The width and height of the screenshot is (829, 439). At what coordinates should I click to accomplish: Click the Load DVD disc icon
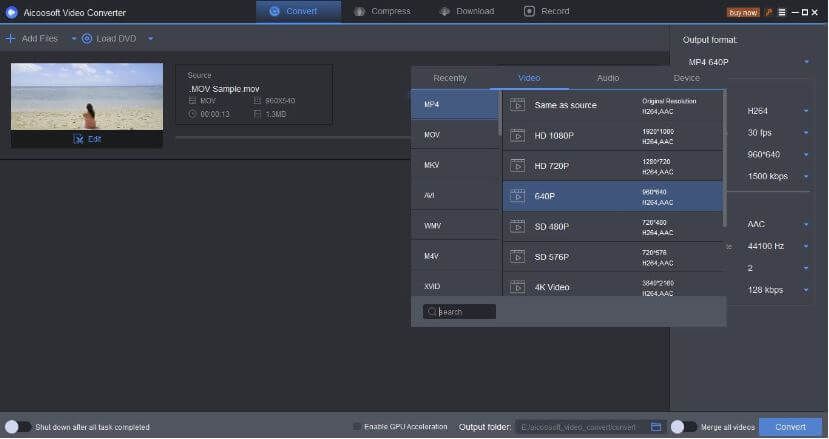[x=87, y=39]
